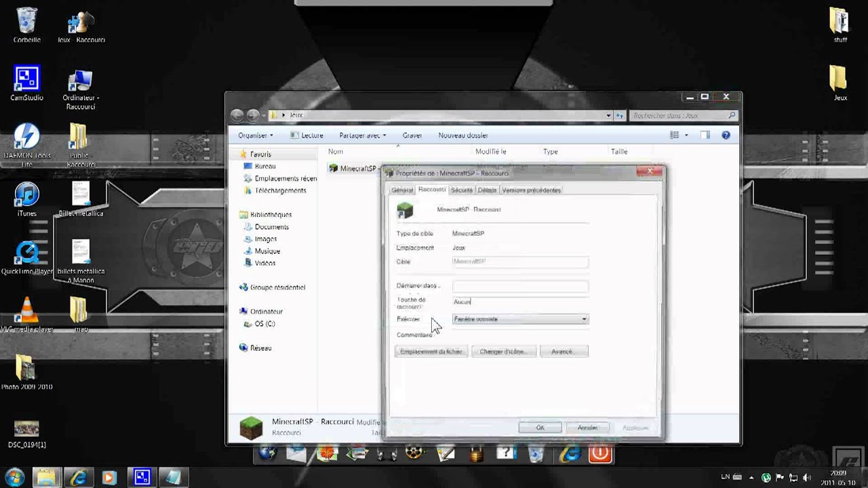Screen dimensions: 868x488
Task: Open the address bar history dropdown in Explorer
Action: (608, 115)
